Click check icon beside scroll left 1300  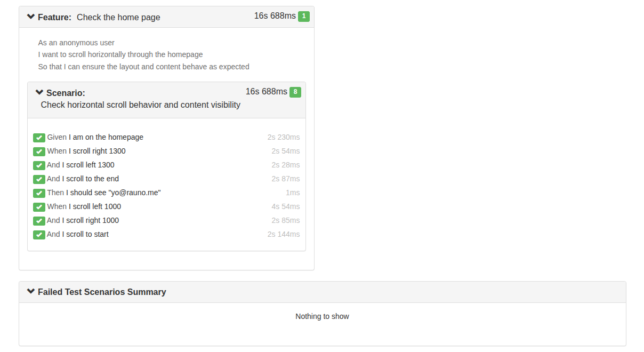[x=39, y=165]
